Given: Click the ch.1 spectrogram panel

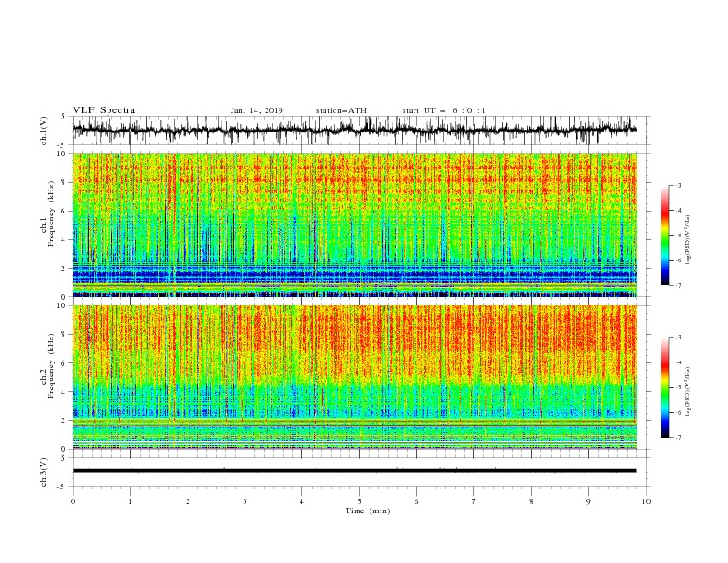Looking at the screenshot, I should coord(355,224).
